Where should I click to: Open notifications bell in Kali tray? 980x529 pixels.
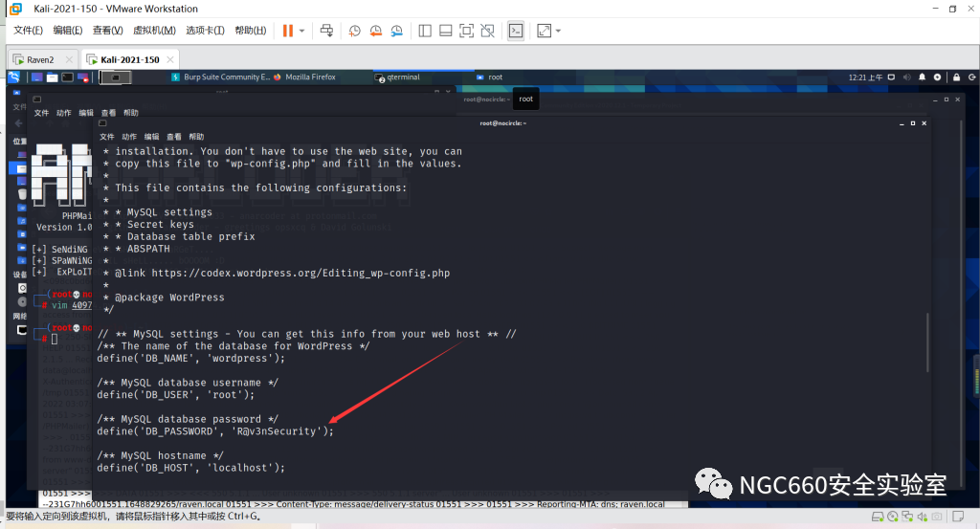tap(922, 77)
